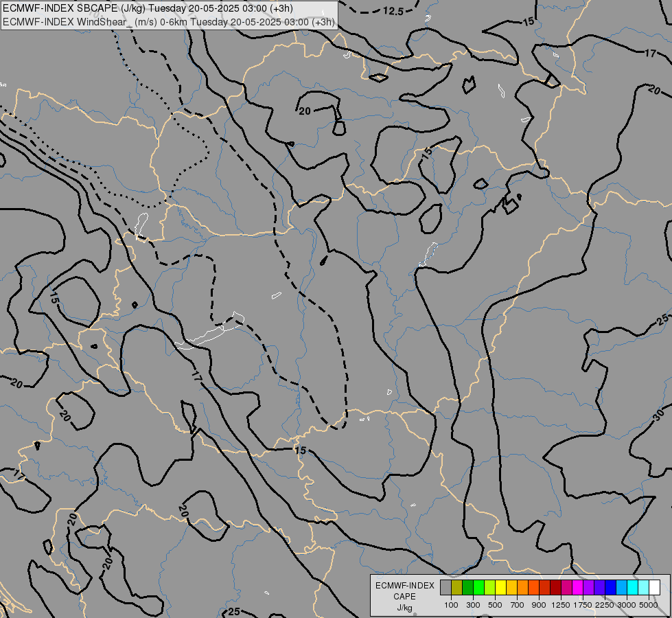
Task: Select the legend value 500
Action: 495,605
